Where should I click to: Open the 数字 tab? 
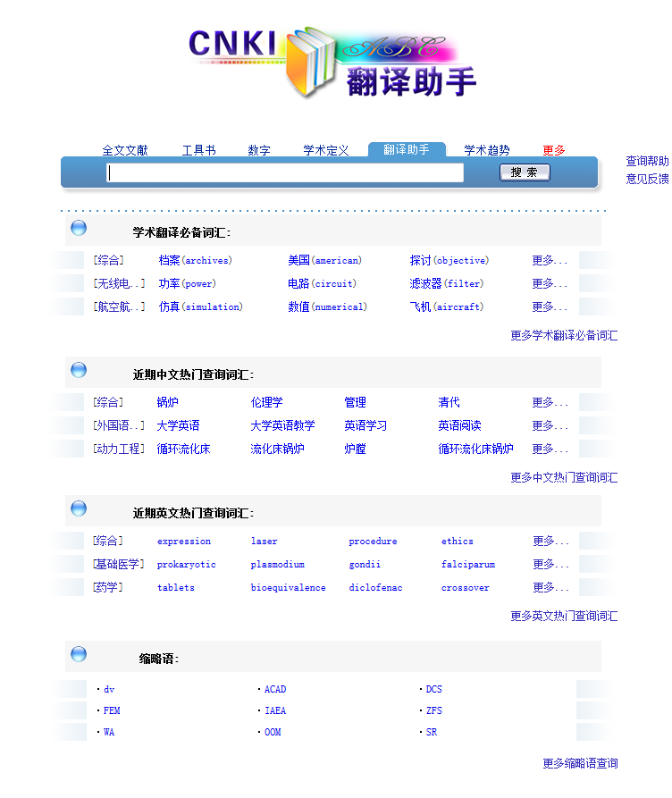click(258, 150)
